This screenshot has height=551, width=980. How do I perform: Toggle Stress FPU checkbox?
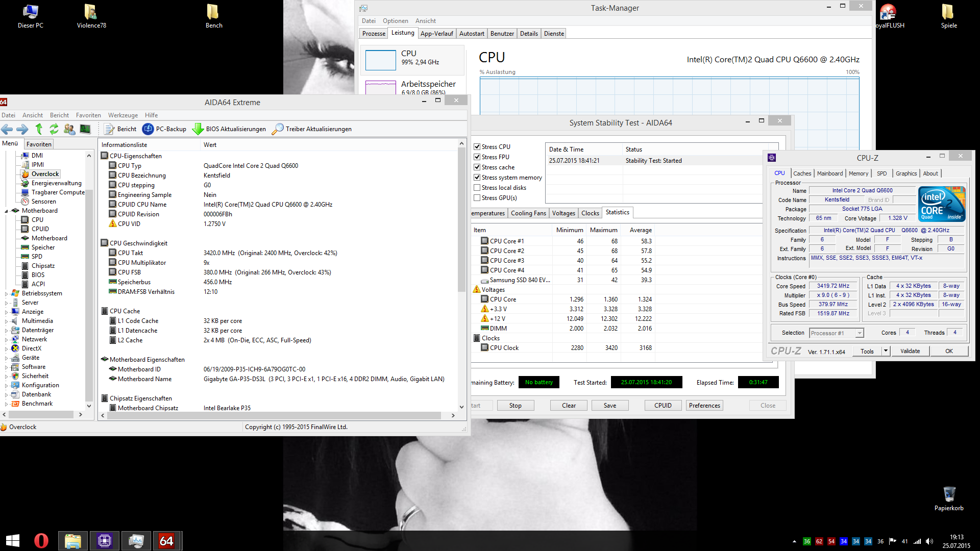477,157
